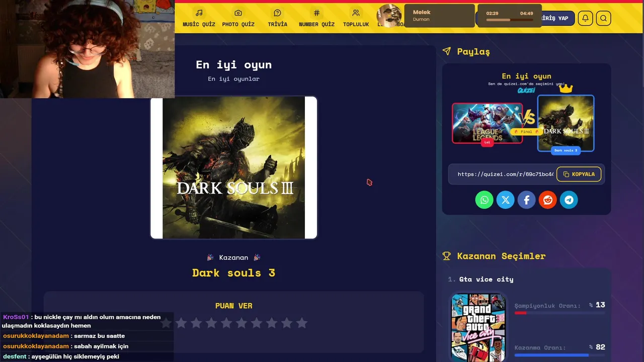This screenshot has width=644, height=362.
Task: Click the KroSs01 chat username
Action: (x=16, y=317)
